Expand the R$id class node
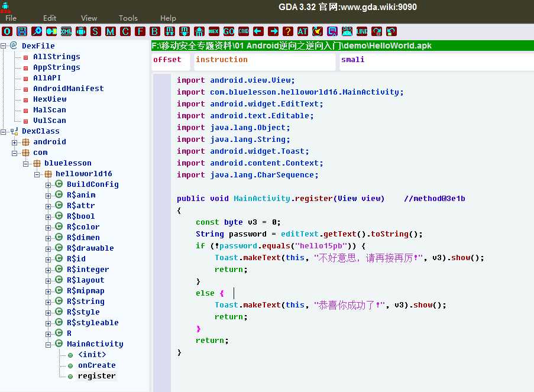The height and width of the screenshot is (392, 534). coord(48,259)
